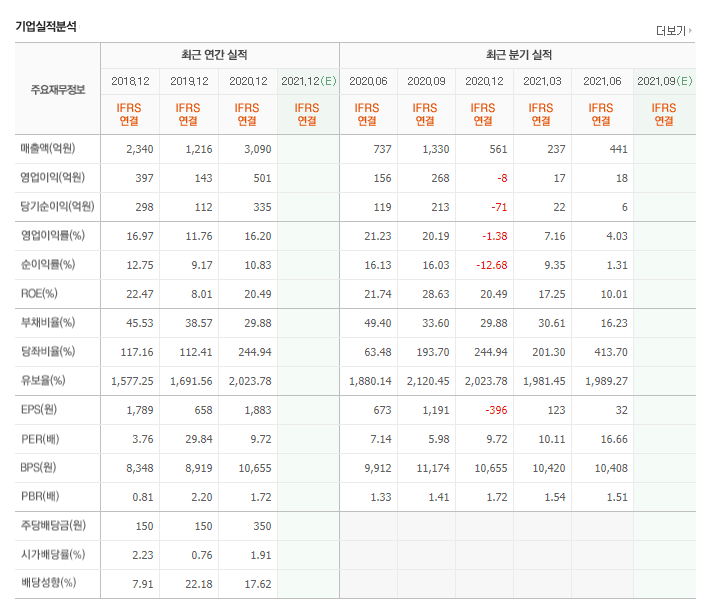708x602 pixels.
Task: Click the 2,120.45 reserve ratio value
Action: click(428, 381)
